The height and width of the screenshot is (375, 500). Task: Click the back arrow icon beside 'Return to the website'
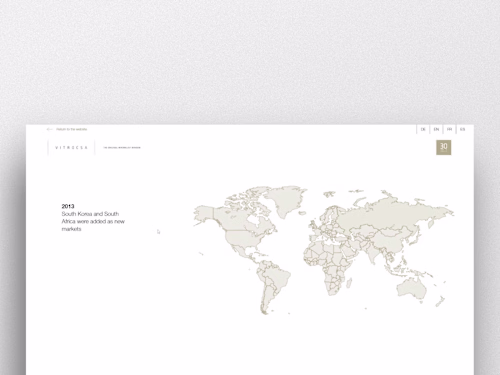50,129
